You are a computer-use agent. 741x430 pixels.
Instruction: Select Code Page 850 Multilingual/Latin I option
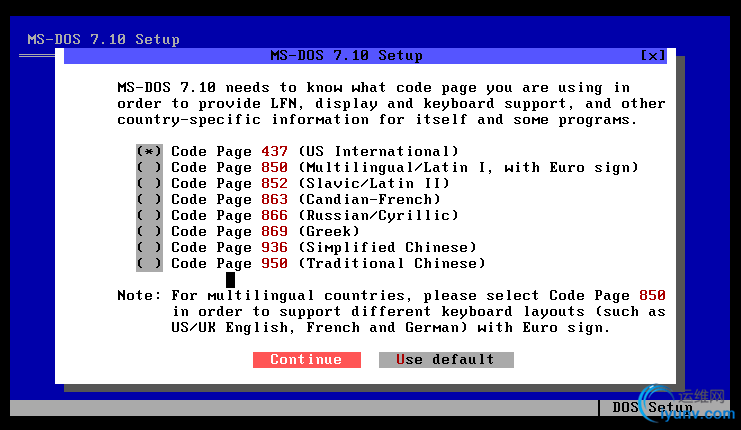pos(149,167)
